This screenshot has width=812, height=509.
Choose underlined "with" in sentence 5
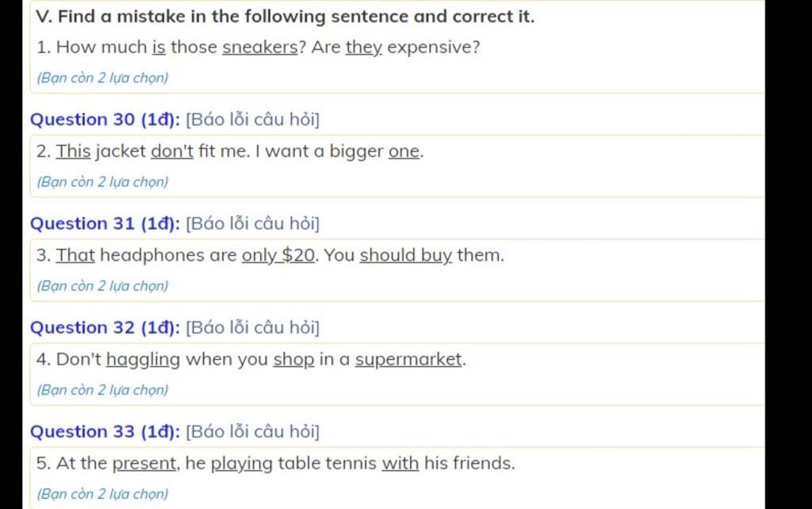(x=400, y=463)
